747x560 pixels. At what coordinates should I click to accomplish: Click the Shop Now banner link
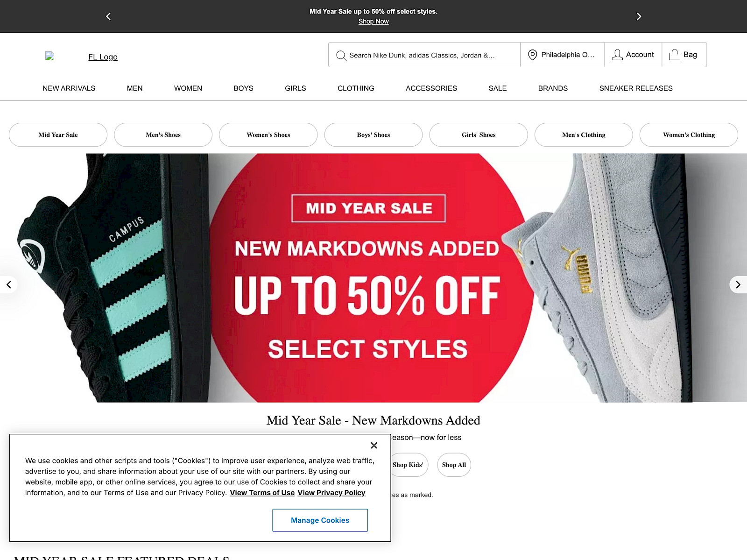click(x=373, y=21)
